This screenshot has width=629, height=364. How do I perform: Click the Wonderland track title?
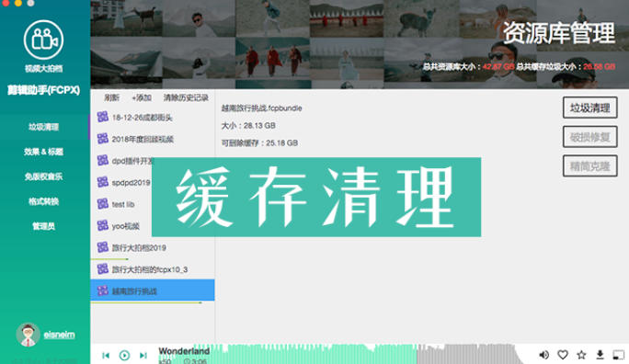tap(184, 351)
